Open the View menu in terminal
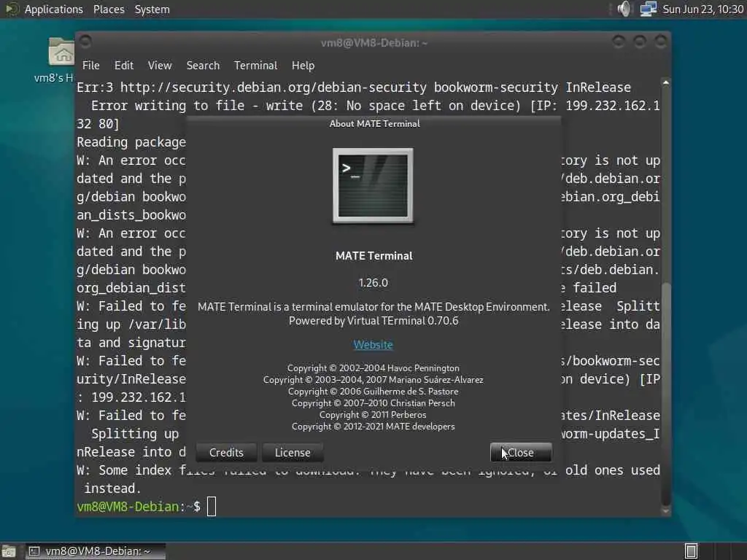 point(160,65)
